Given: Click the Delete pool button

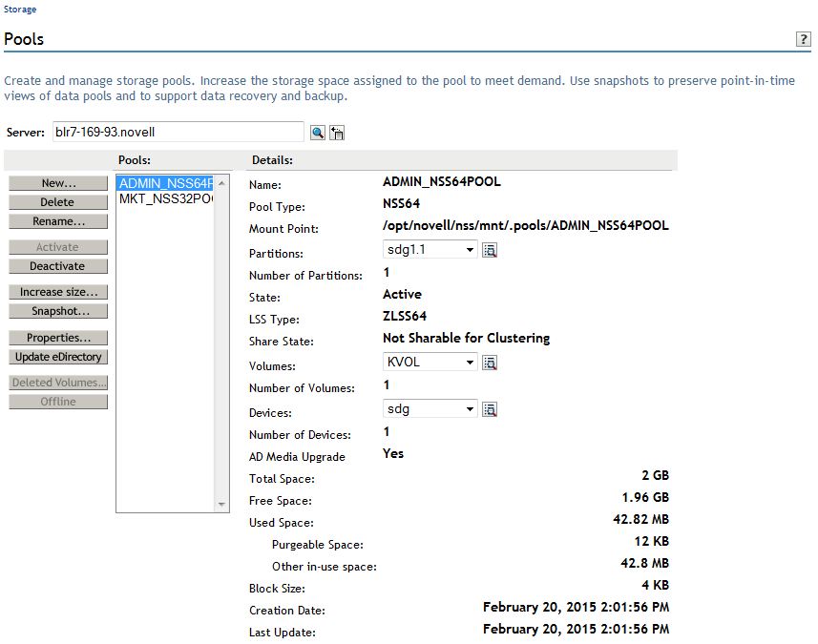Looking at the screenshot, I should pos(58,202).
